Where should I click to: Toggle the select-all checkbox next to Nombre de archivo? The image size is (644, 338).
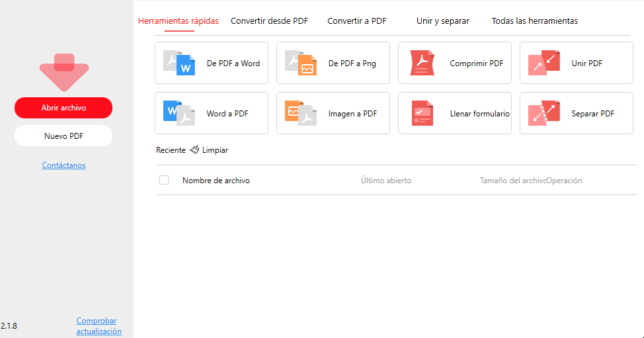coord(164,180)
